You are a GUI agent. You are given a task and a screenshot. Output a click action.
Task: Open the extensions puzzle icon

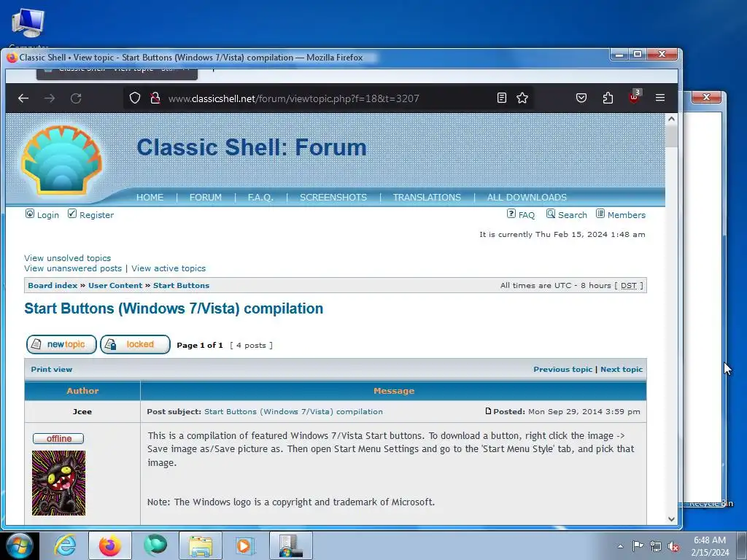(608, 98)
